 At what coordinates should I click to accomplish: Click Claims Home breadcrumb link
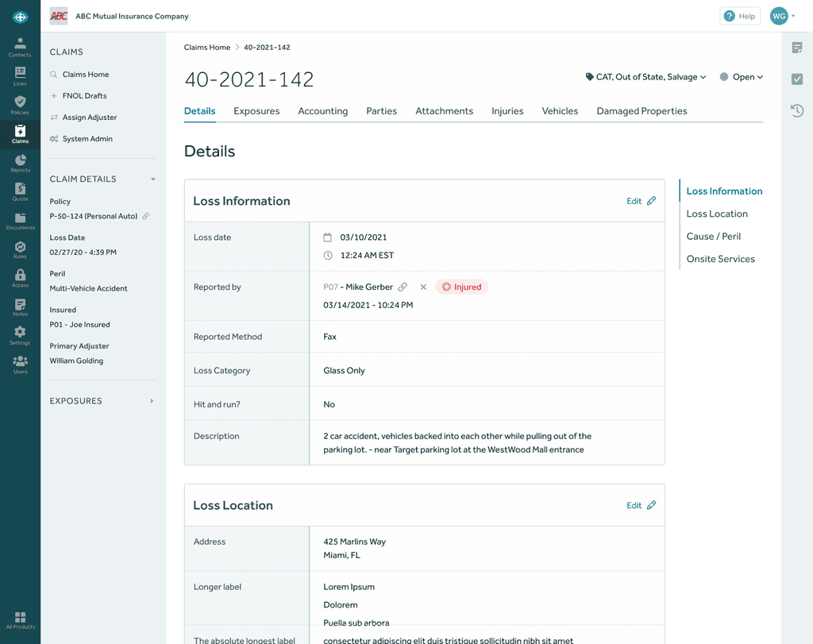(207, 47)
